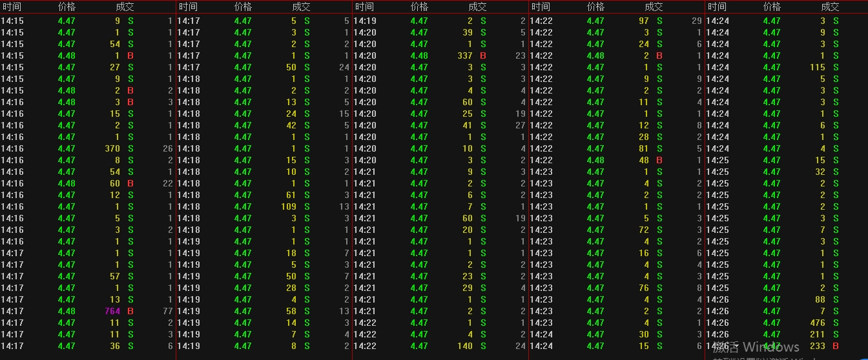
Task: Click the 233 volume in the last row
Action: click(818, 346)
